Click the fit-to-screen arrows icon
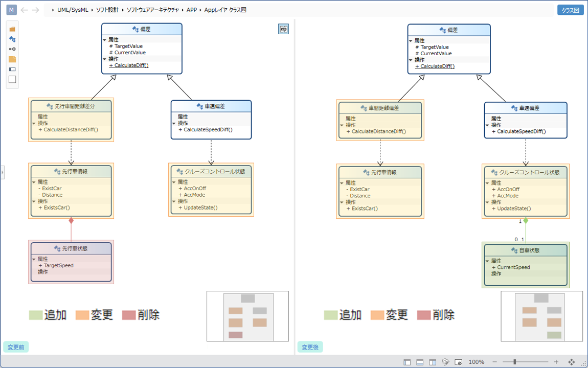 (x=572, y=362)
